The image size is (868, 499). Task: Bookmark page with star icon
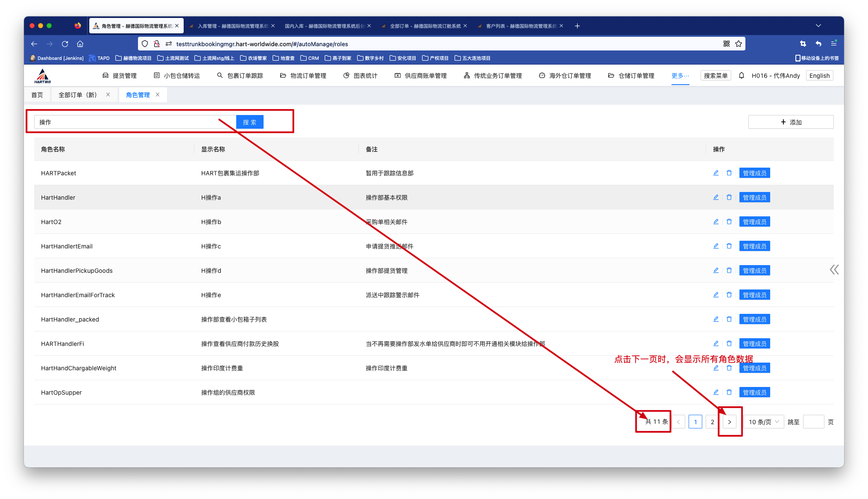739,44
